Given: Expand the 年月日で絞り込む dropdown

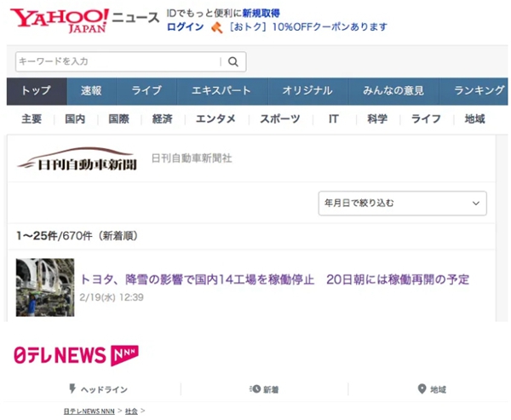Looking at the screenshot, I should point(401,204).
